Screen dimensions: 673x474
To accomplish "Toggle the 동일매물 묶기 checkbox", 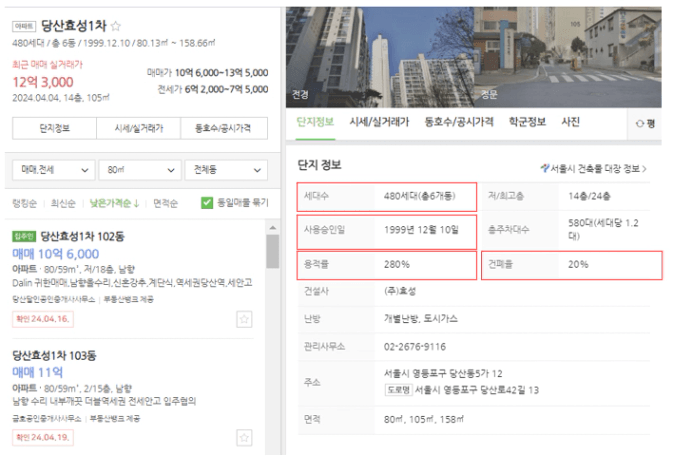I will (207, 203).
